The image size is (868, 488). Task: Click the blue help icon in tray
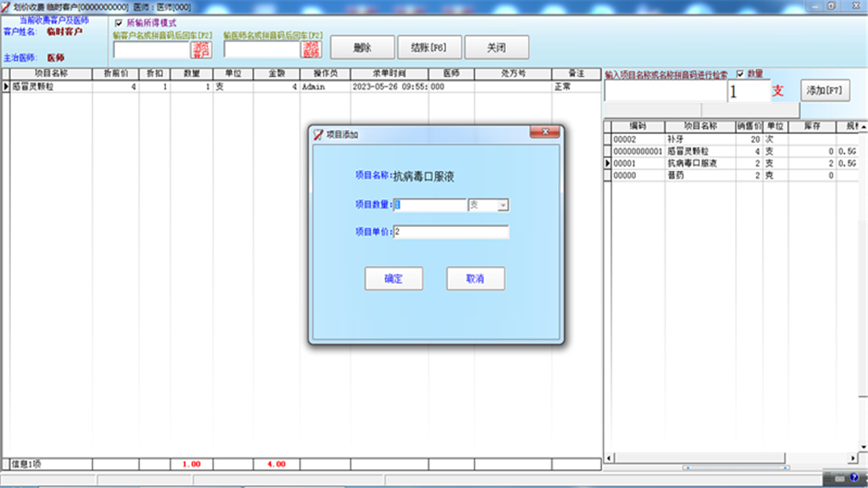point(854,478)
